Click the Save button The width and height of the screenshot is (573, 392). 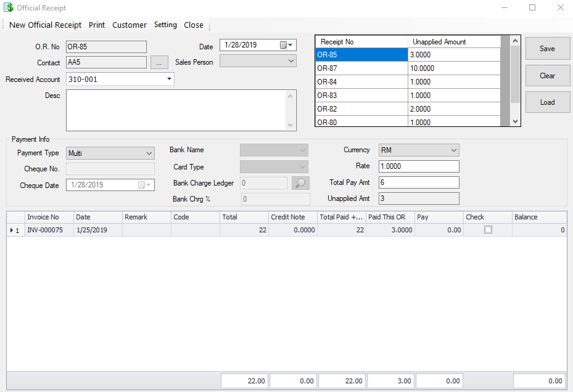548,49
